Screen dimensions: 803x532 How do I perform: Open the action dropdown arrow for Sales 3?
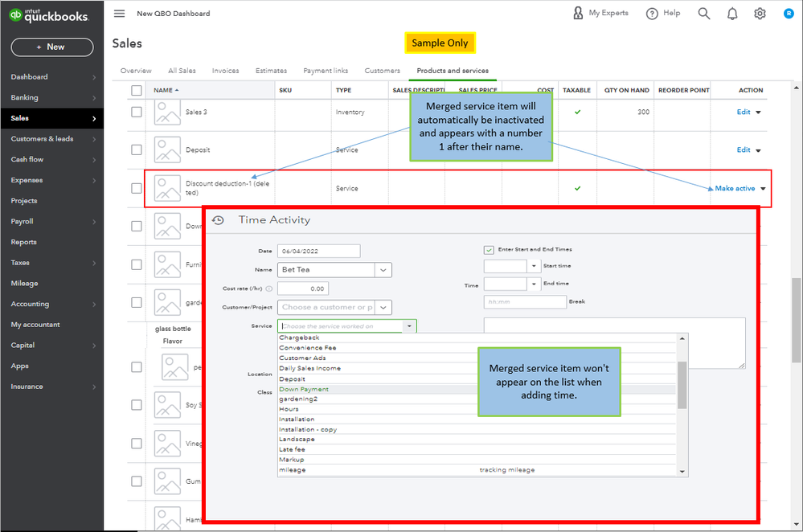[759, 113]
